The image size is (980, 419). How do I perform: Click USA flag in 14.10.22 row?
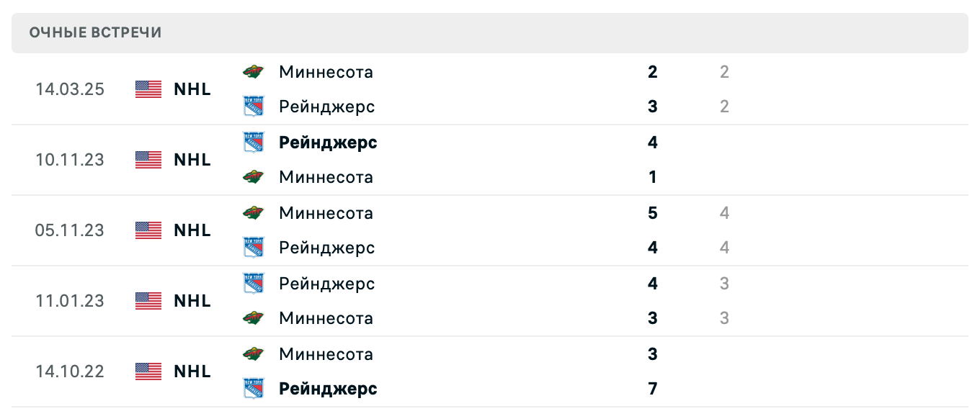coord(148,371)
